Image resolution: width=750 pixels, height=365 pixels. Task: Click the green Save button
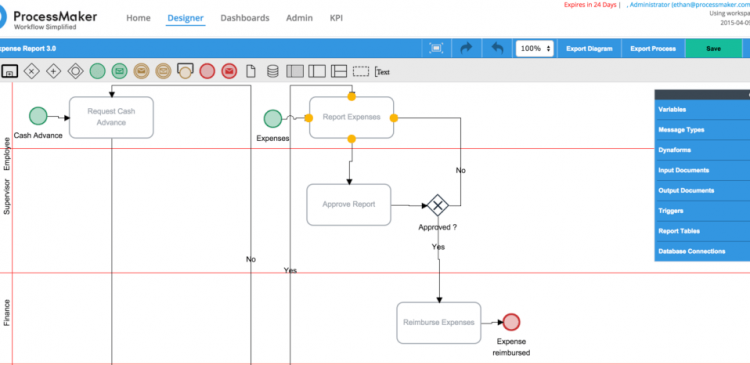click(x=713, y=48)
